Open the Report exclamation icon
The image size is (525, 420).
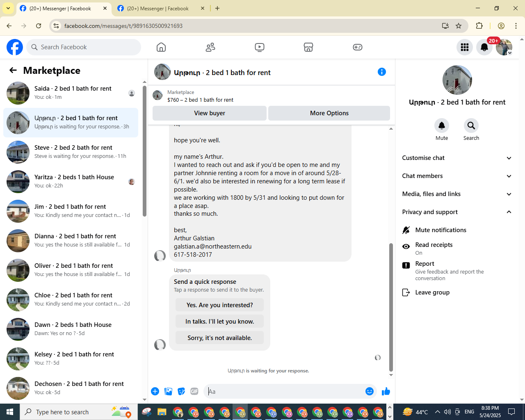coord(406,265)
